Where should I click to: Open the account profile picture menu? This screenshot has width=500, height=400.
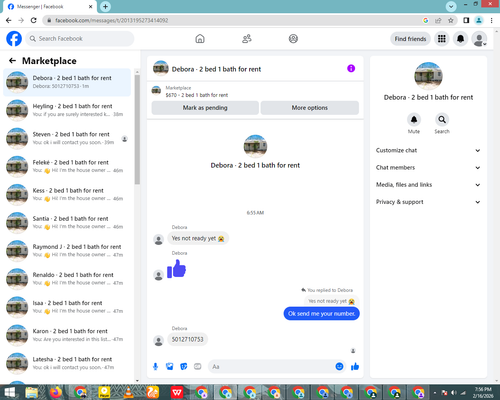(x=479, y=39)
